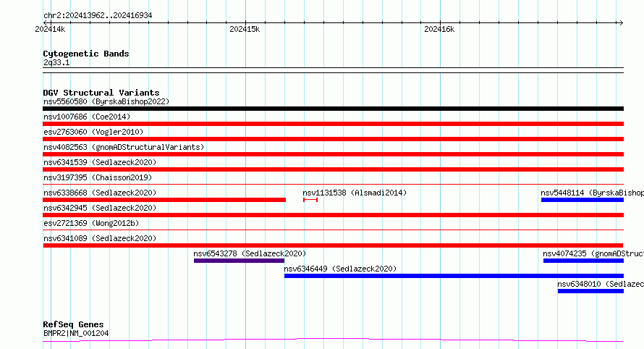Click the chr2:202413962..202416934 position label

(98, 15)
